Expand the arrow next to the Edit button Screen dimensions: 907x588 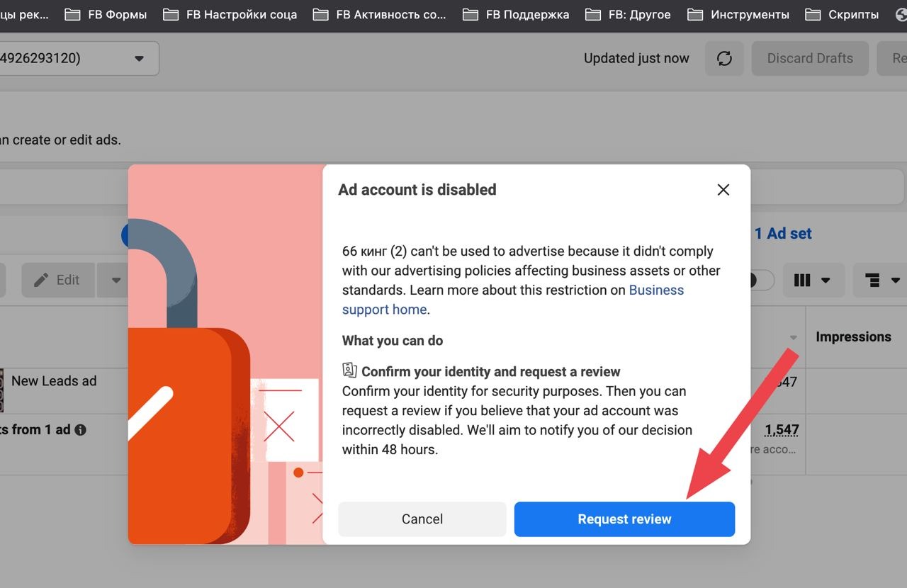[x=116, y=280]
